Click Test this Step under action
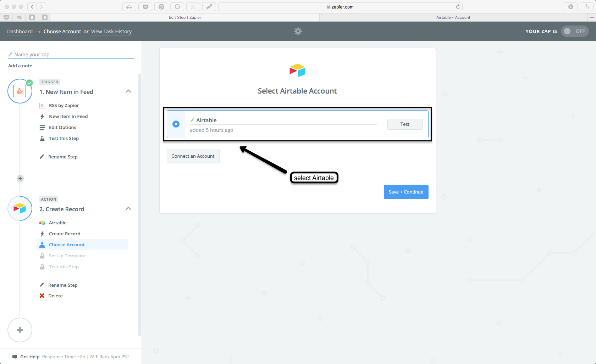Image resolution: width=596 pixels, height=364 pixels. tap(64, 267)
